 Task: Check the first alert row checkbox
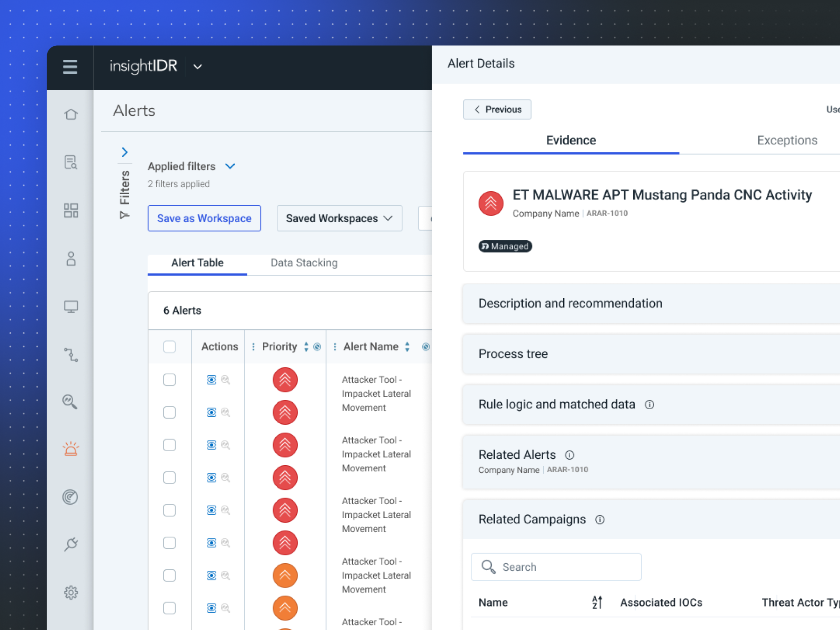[169, 380]
